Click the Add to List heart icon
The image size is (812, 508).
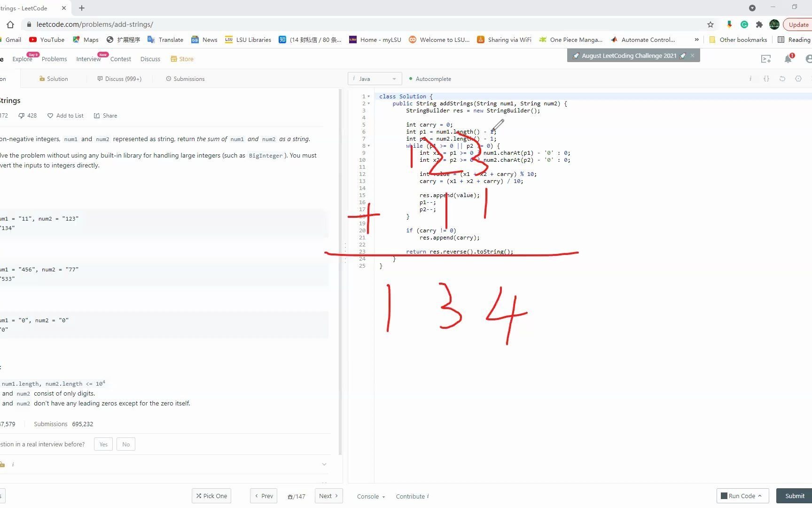[50, 116]
